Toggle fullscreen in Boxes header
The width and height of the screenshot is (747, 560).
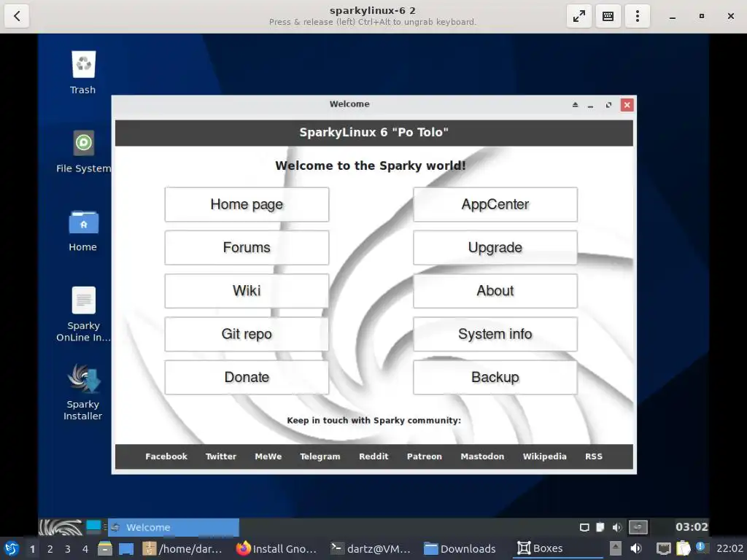[578, 16]
